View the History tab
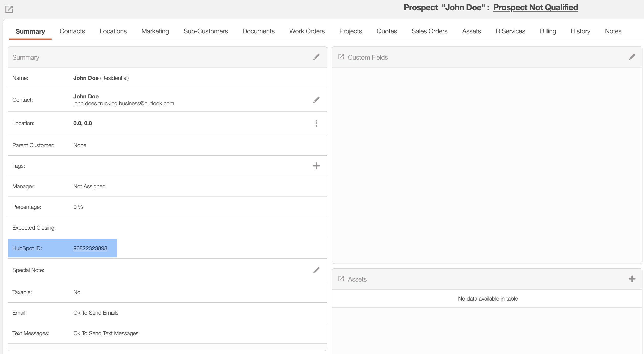 (580, 31)
